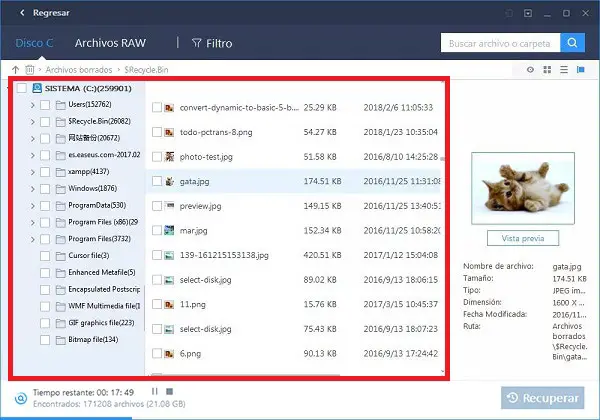
Task: Click the Recuperar button
Action: 543,398
